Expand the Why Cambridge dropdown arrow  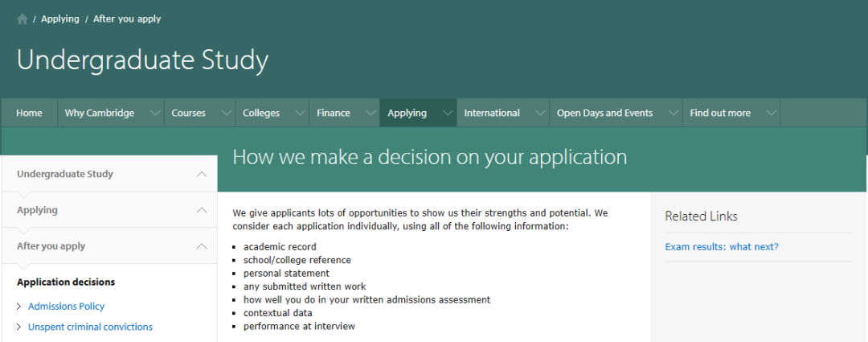(x=156, y=113)
